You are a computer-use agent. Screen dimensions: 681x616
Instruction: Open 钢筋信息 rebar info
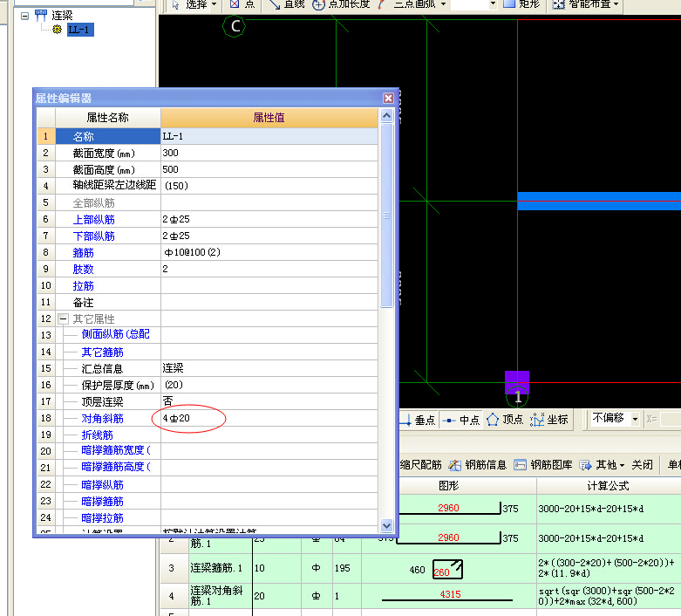pyautogui.click(x=477, y=465)
